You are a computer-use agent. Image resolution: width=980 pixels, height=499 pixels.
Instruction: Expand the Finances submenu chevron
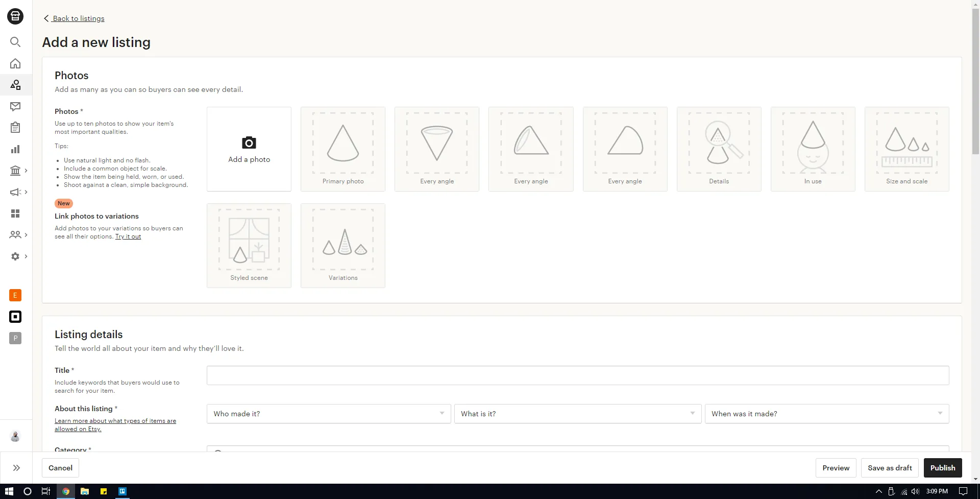(26, 171)
